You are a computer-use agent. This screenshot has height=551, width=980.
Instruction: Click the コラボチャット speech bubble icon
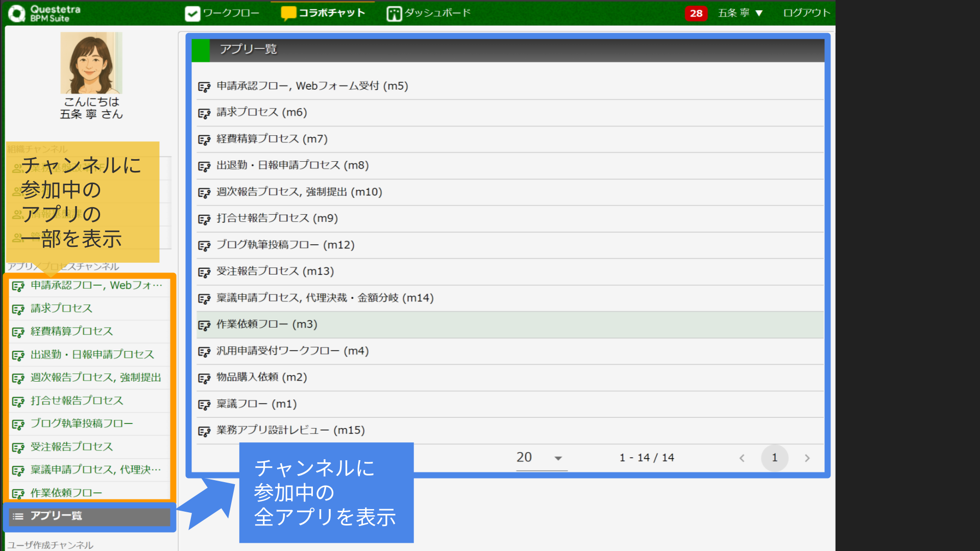click(288, 13)
